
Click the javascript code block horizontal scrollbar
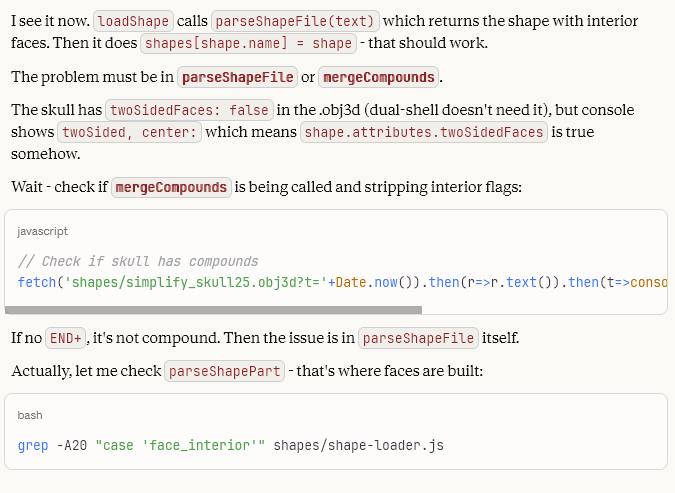[x=214, y=310]
